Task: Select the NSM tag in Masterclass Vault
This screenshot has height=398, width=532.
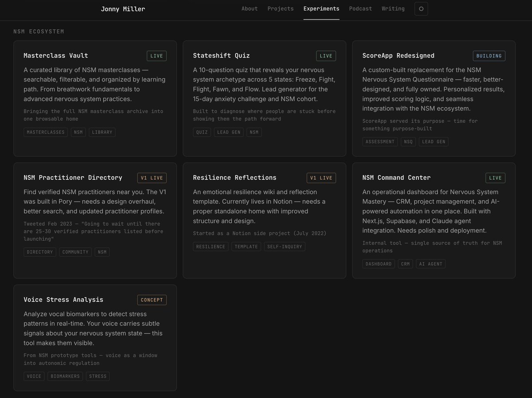Action: click(78, 132)
